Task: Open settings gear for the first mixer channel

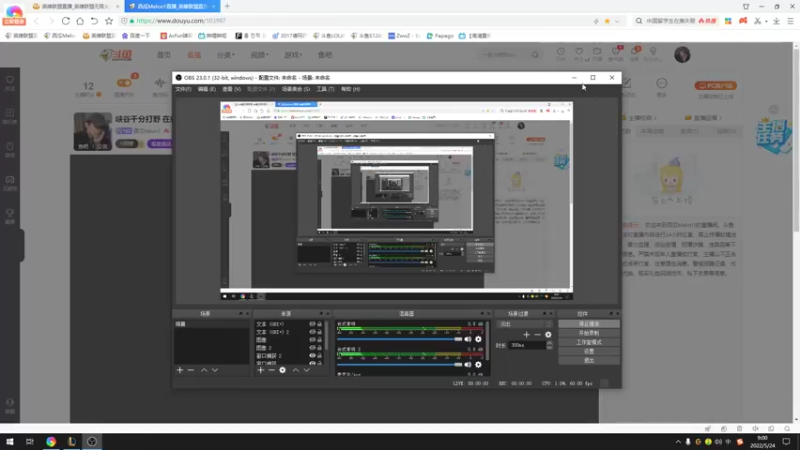Action: (x=478, y=339)
